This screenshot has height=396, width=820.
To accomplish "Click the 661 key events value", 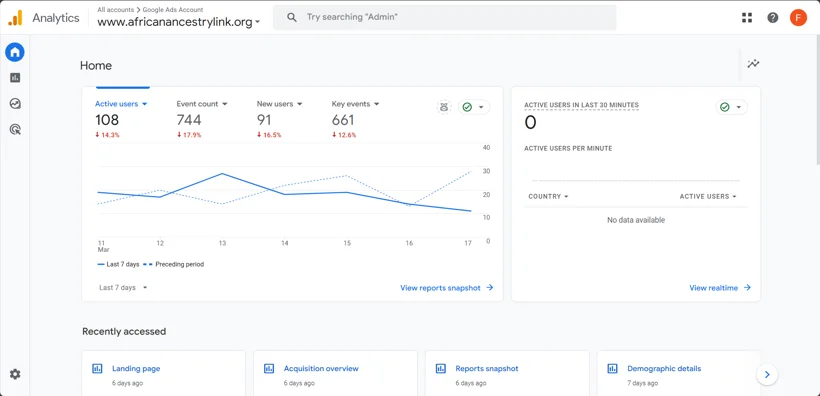I will 343,120.
